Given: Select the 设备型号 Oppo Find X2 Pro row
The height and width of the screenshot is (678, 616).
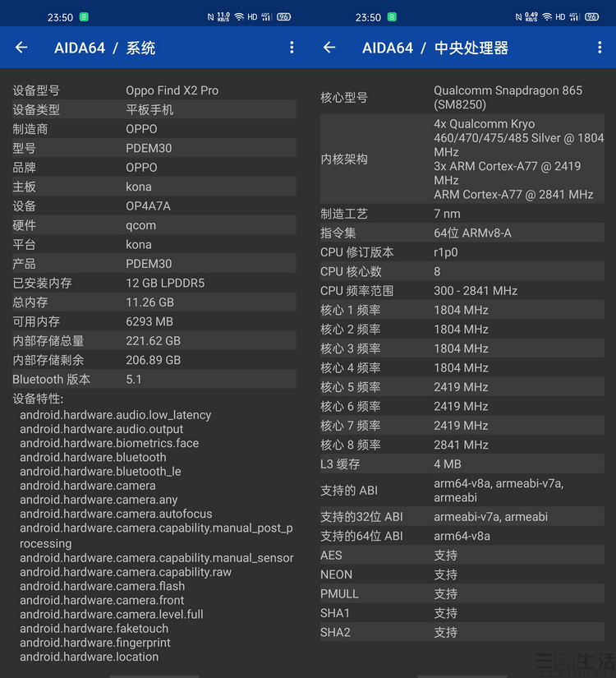Looking at the screenshot, I should pyautogui.click(x=154, y=90).
